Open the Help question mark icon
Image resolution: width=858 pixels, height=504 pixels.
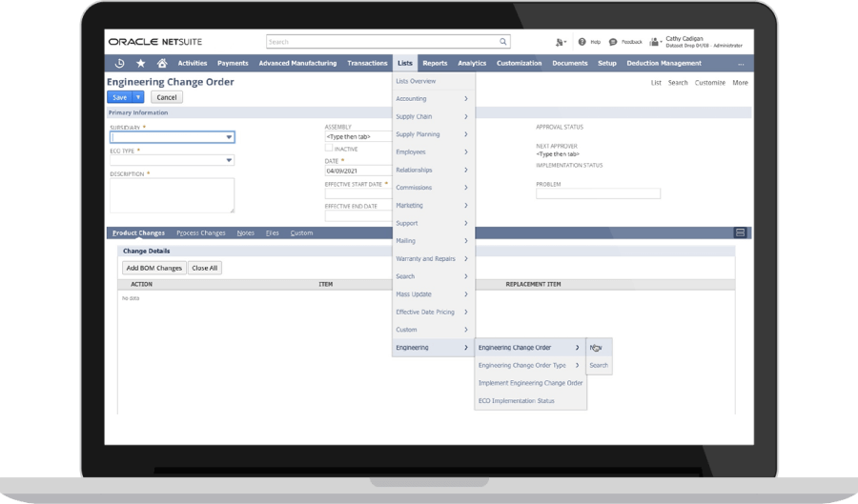(x=582, y=42)
